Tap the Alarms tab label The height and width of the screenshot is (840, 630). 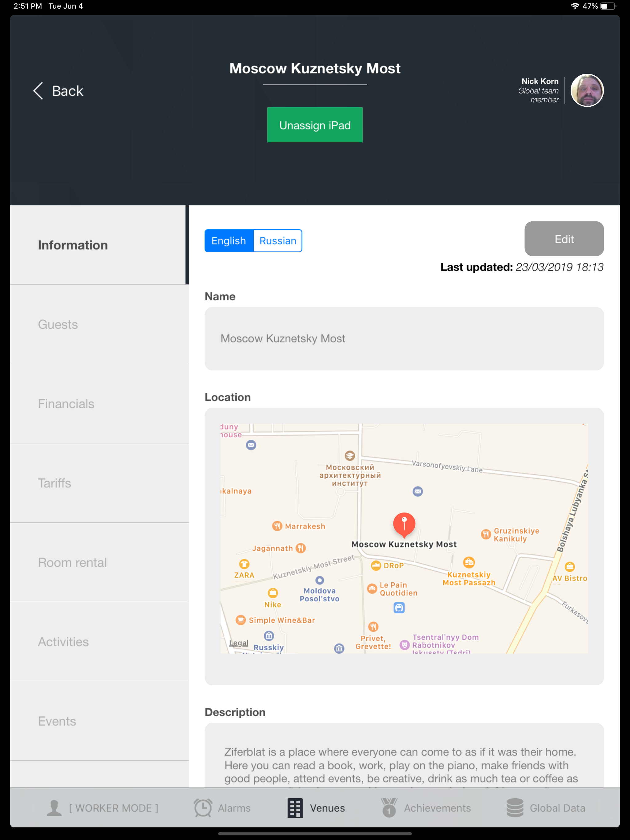pyautogui.click(x=234, y=808)
